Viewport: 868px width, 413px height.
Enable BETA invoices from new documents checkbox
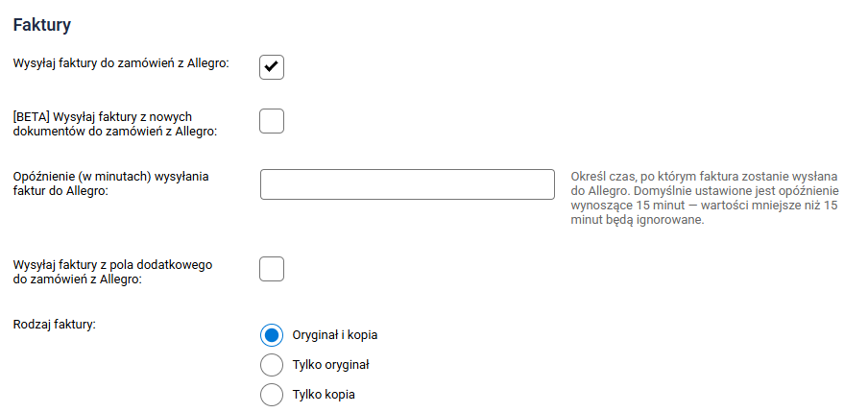click(x=272, y=121)
